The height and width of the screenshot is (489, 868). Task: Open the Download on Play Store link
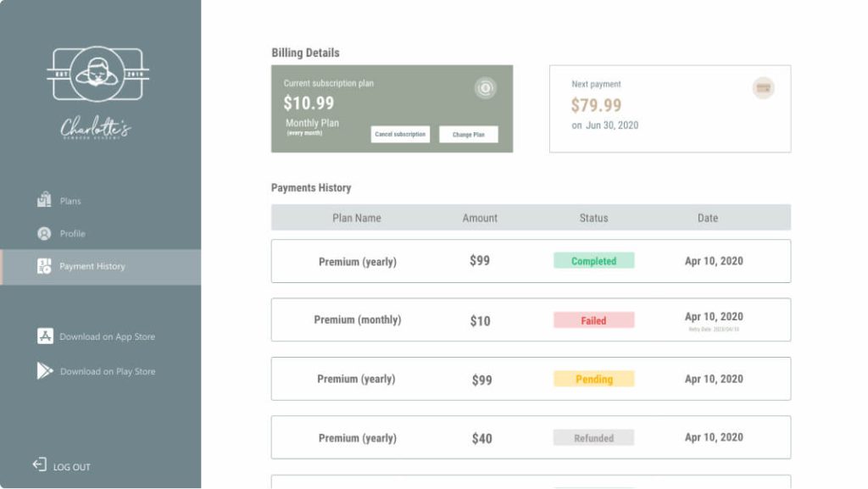tap(108, 371)
